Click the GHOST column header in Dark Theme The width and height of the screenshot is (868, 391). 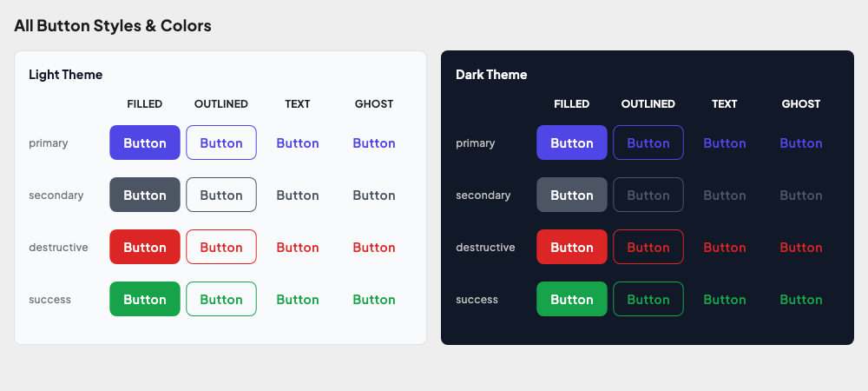(x=801, y=103)
